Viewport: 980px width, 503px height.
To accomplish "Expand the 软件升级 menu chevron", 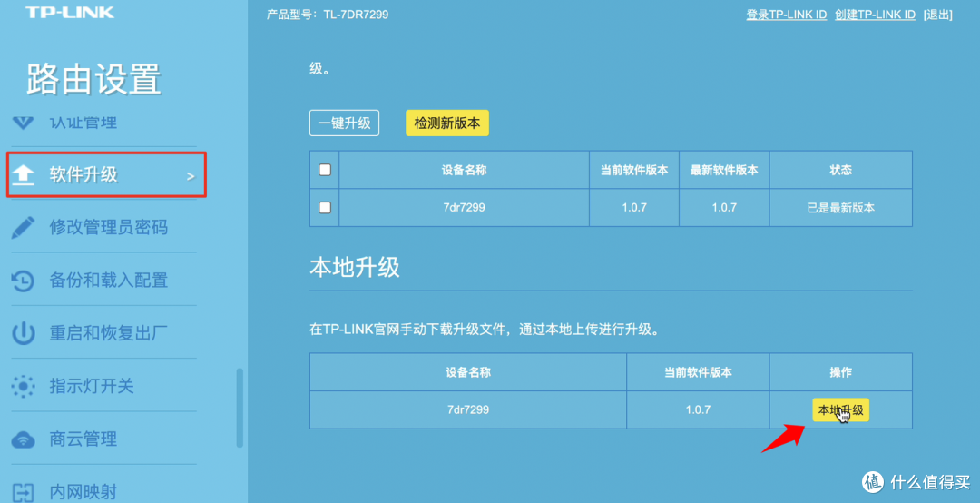I will 191,176.
